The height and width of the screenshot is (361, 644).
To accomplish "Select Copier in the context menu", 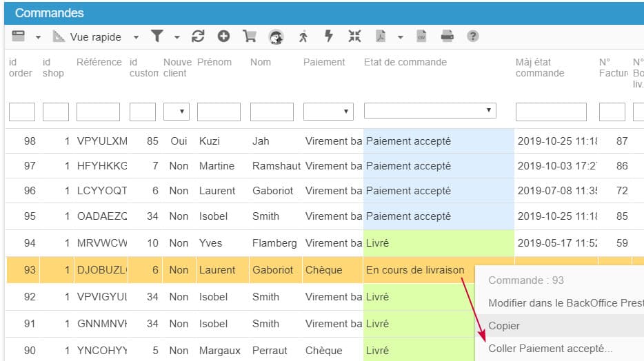I will [504, 326].
